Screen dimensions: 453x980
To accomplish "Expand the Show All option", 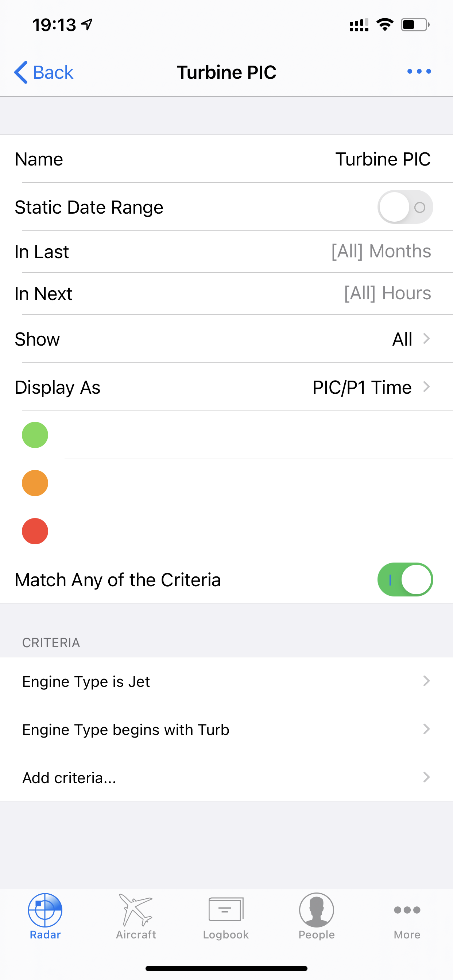I will coord(226,339).
